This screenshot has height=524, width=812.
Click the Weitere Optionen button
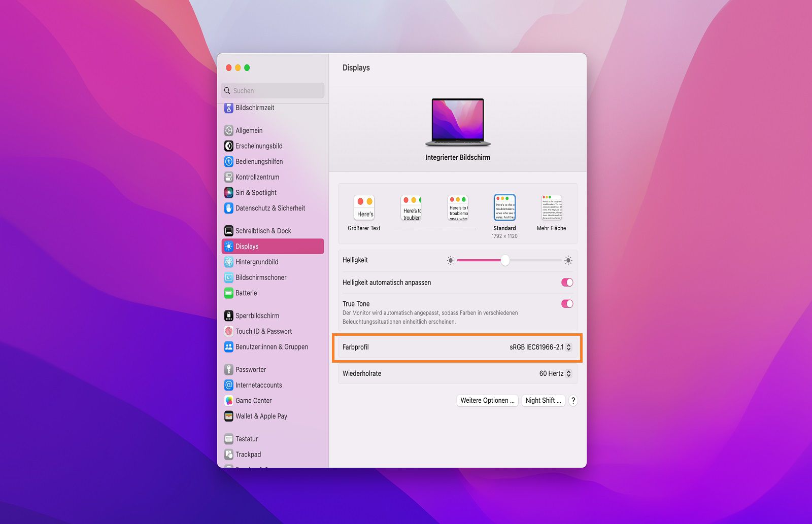tap(488, 401)
